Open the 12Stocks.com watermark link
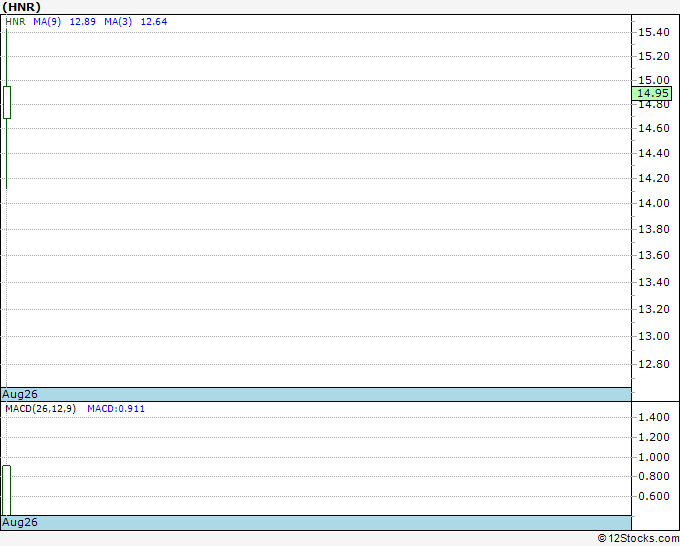Viewport: 680px width, 546px height. tap(638, 538)
